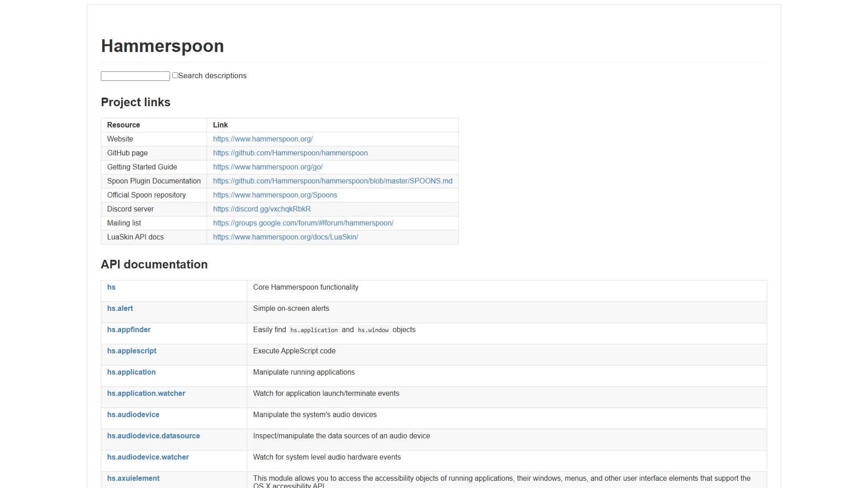Image resolution: width=868 pixels, height=488 pixels.
Task: Open the hs.audiodevice.watcher module page
Action: click(x=148, y=457)
